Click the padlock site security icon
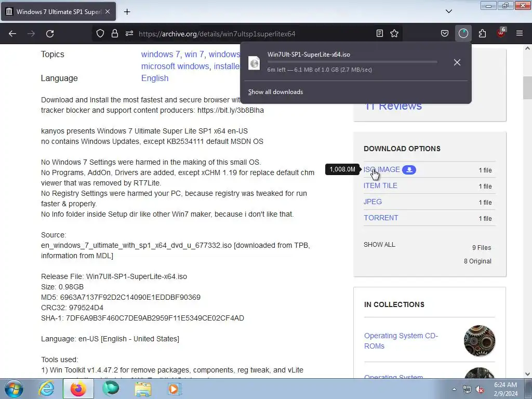The height and width of the screenshot is (399, 532). [x=115, y=33]
